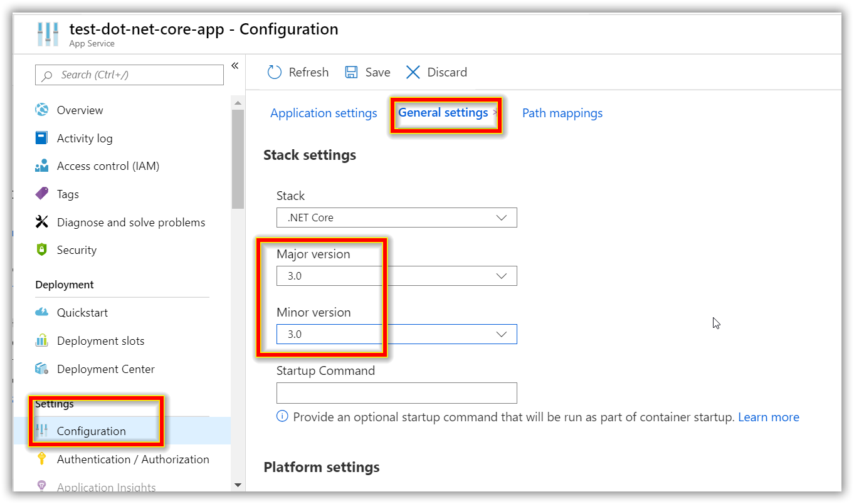Open Access control (IAM) people icon

pyautogui.click(x=42, y=166)
